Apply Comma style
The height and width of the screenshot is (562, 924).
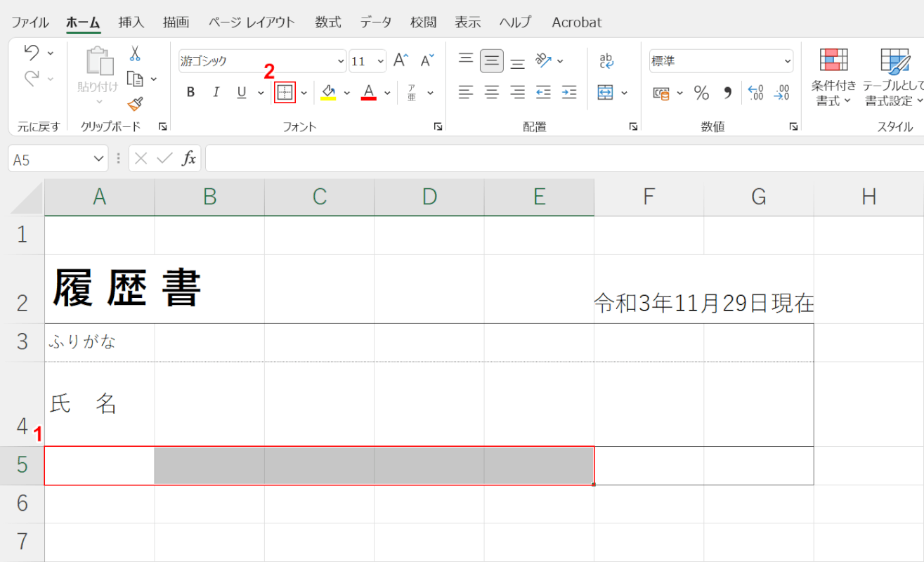tap(728, 92)
